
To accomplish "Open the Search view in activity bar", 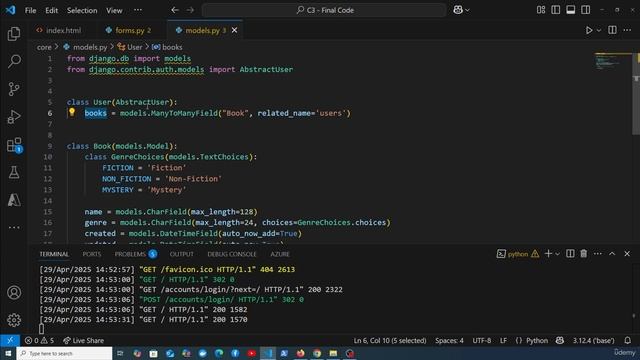I will pos(14,61).
